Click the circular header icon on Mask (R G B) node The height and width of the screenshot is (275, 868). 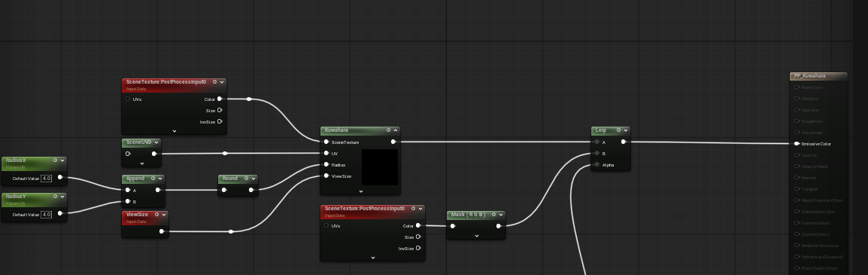493,215
